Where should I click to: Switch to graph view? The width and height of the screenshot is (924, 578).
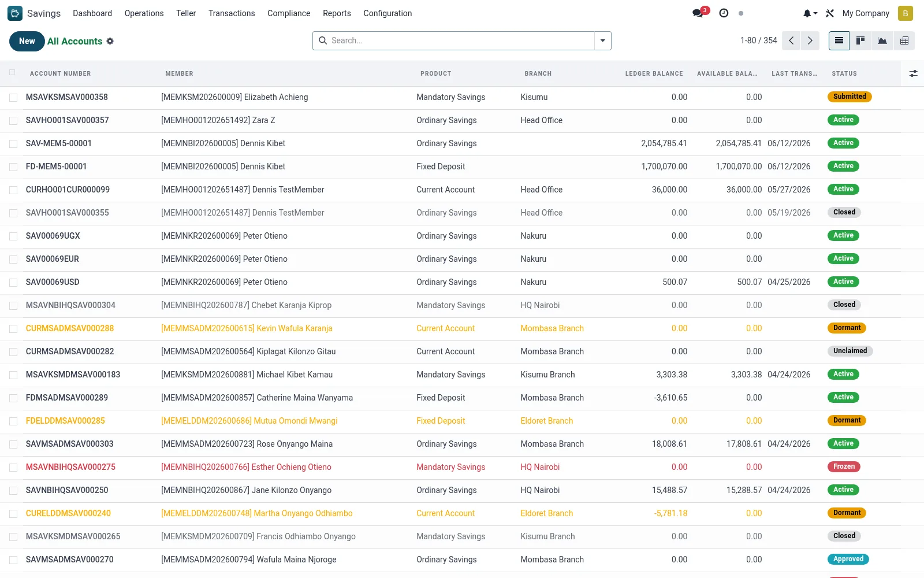pyautogui.click(x=882, y=40)
